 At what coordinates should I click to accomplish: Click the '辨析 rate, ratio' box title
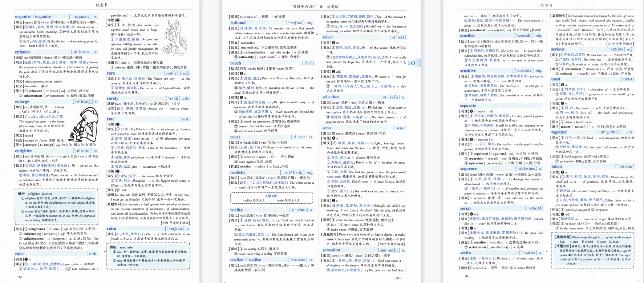(x=121, y=247)
